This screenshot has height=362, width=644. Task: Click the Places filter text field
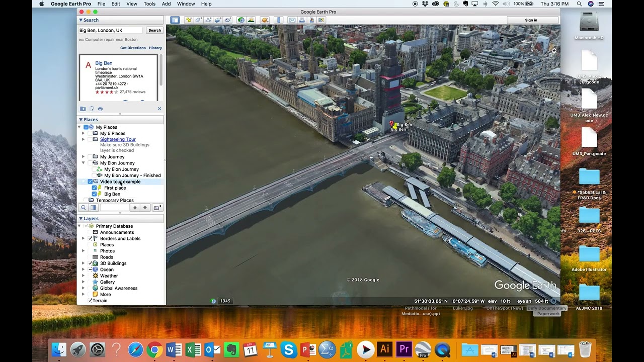114,208
